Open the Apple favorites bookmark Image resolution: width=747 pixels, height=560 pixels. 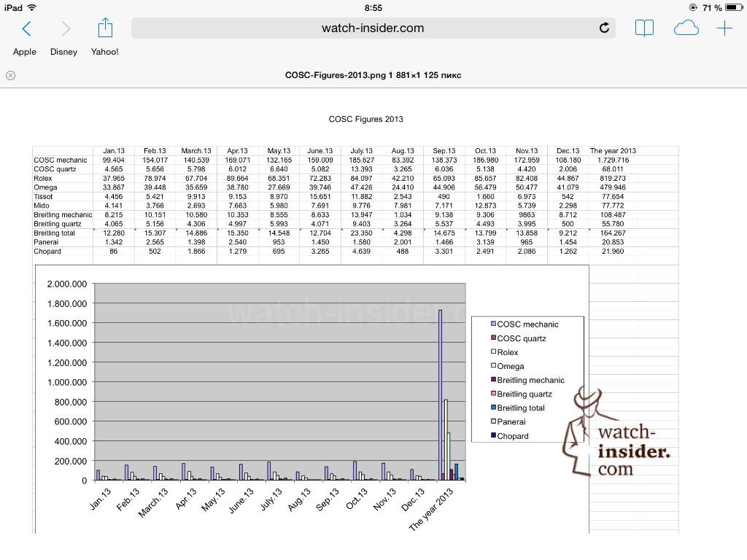(x=24, y=52)
